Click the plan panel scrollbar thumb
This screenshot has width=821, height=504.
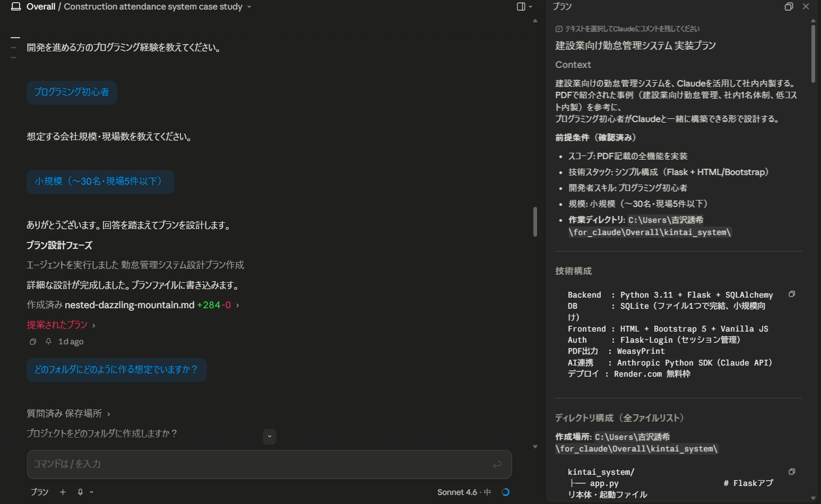pos(813,53)
